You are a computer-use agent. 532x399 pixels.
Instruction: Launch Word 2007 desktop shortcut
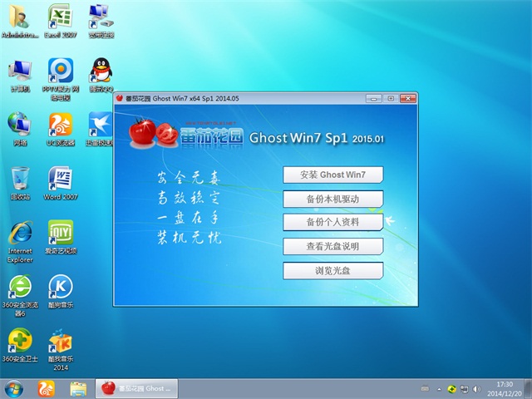tap(60, 179)
